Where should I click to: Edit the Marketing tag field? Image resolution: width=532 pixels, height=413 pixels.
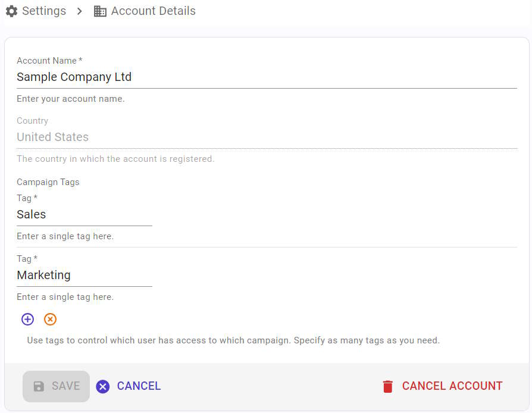84,275
